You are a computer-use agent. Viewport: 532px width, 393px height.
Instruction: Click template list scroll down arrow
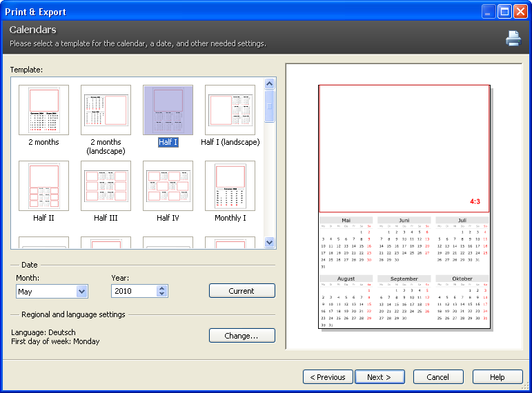[x=269, y=243]
